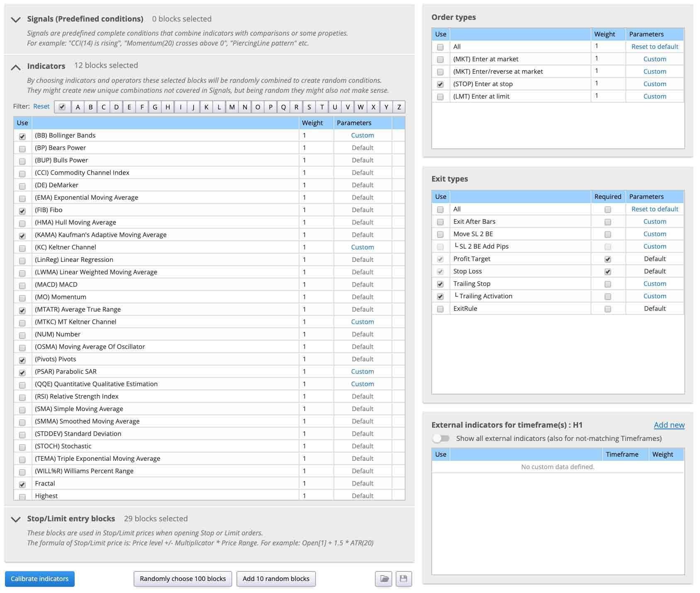
Task: Check the Exit After Bars use box
Action: coord(440,222)
